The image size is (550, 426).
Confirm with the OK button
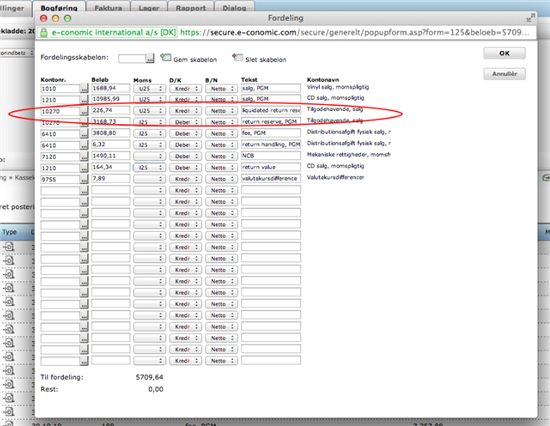pos(504,53)
